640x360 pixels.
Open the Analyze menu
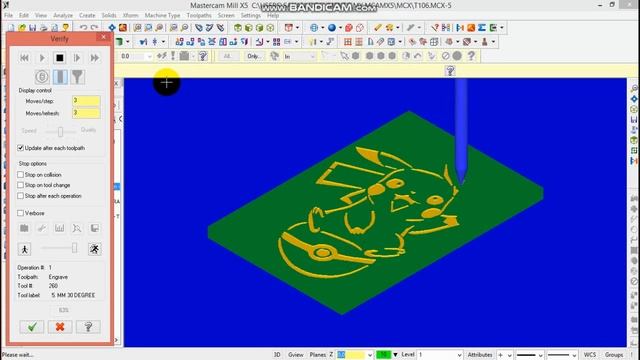tap(63, 15)
